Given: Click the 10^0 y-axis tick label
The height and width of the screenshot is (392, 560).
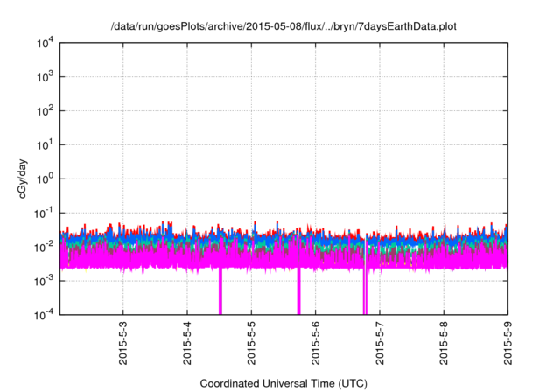Looking at the screenshot, I should coord(45,178).
